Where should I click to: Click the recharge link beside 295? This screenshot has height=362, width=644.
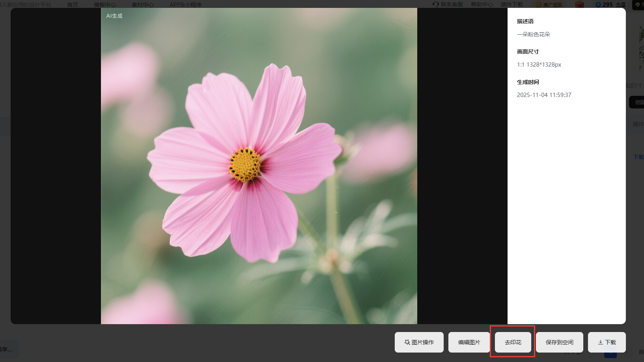click(x=621, y=5)
